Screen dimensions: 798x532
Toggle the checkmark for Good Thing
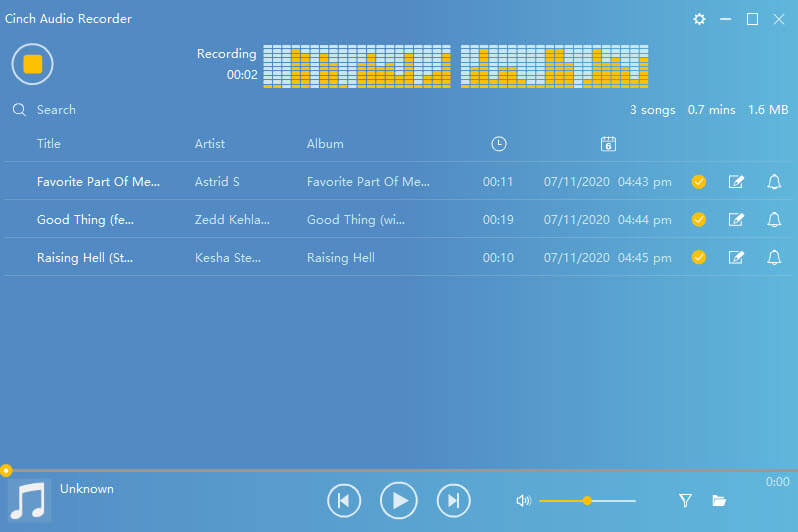[699, 220]
